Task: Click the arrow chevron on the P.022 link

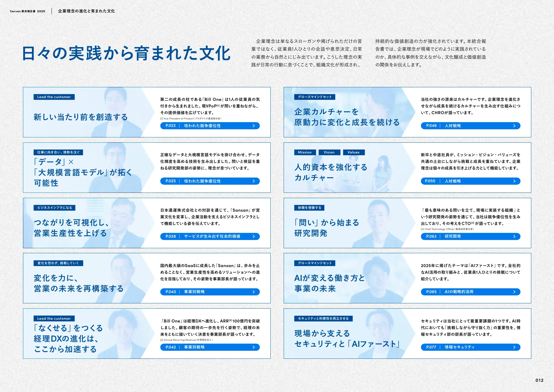Action: tap(254, 125)
